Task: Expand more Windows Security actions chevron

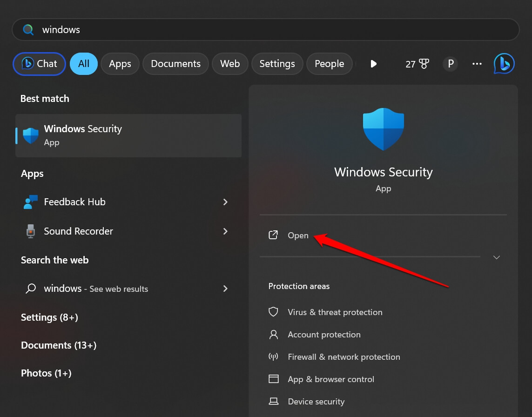Action: [496, 257]
